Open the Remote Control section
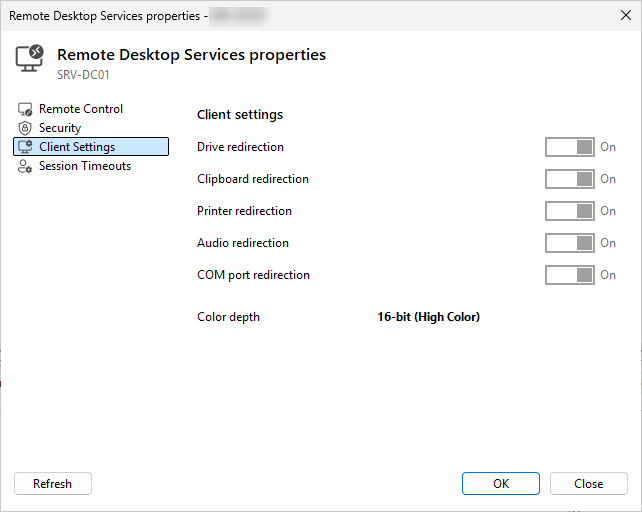Viewport: 642px width, 512px height. (91, 109)
